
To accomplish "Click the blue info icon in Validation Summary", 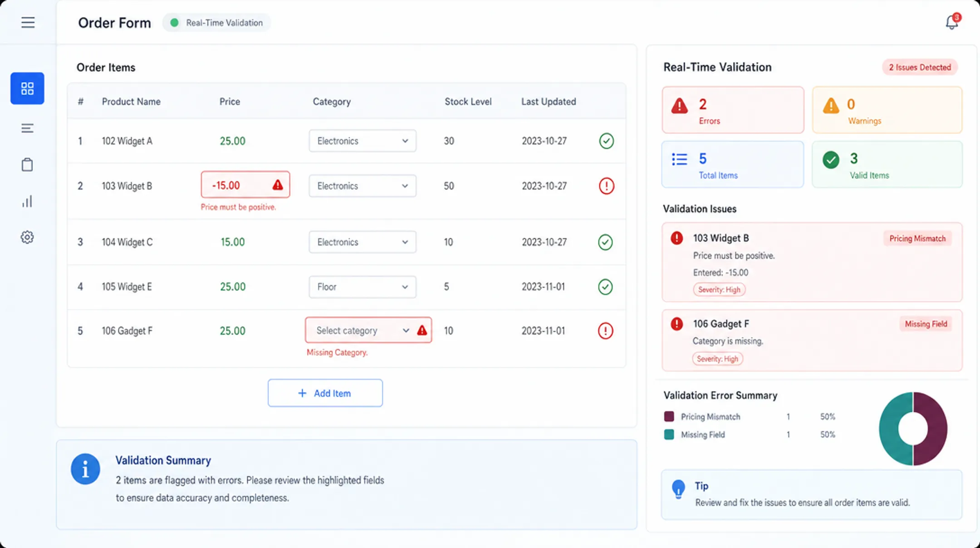I will pyautogui.click(x=85, y=469).
